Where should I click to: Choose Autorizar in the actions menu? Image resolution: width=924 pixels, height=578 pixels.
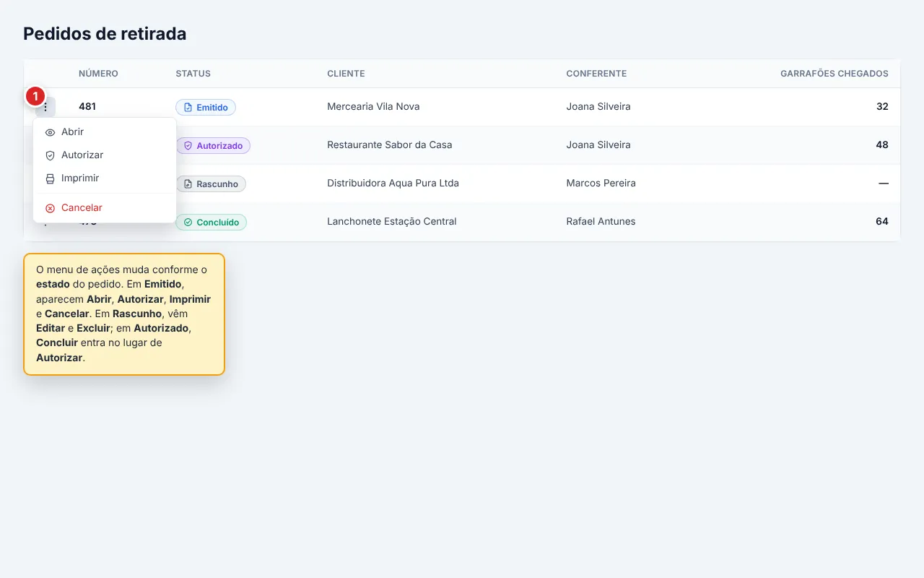pyautogui.click(x=105, y=155)
